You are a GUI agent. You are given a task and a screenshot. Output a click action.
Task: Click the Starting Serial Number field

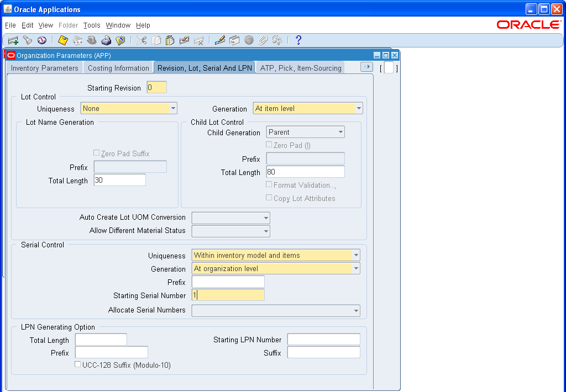coord(228,295)
